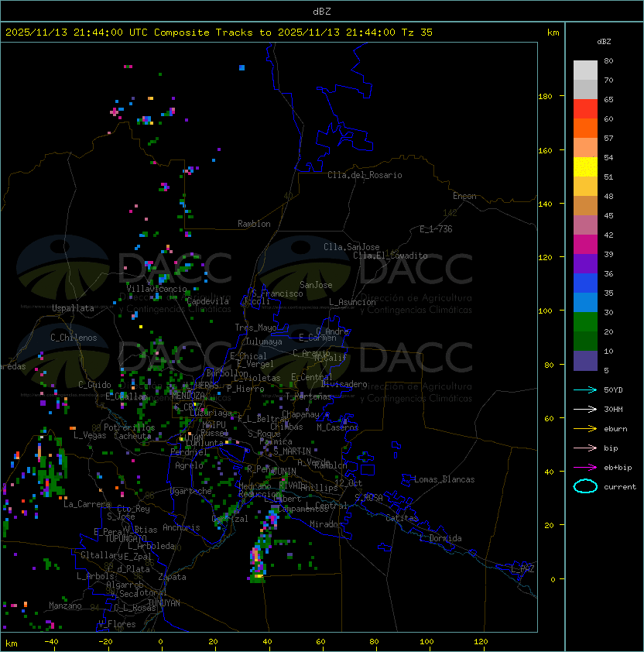Select the light gray 70-80 dBZ swatch
This screenshot has height=652, width=644.
pyautogui.click(x=585, y=70)
